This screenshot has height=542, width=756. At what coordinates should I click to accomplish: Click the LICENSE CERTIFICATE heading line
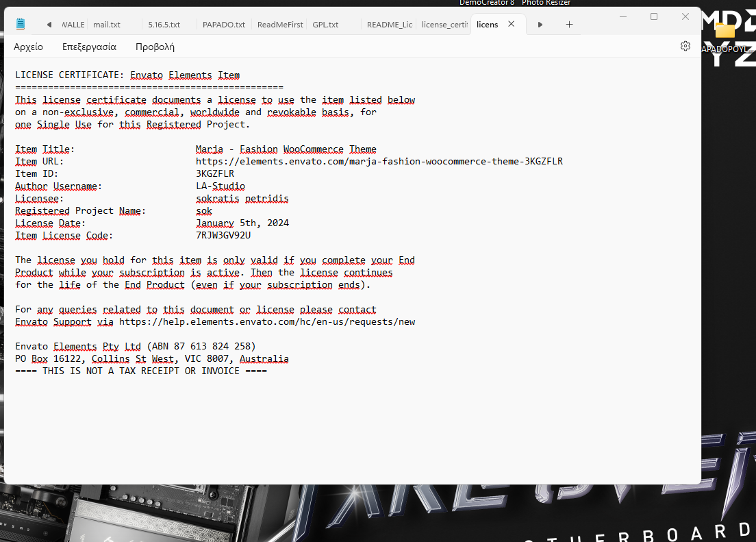[127, 75]
